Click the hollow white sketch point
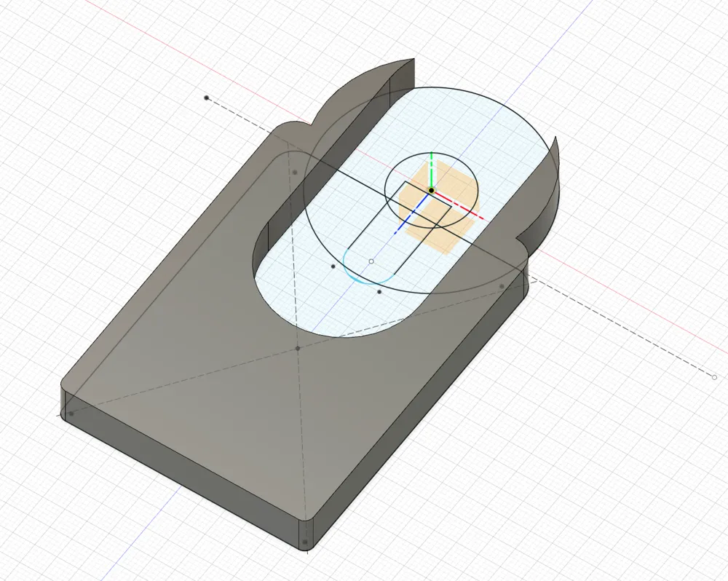The height and width of the screenshot is (581, 728). tap(371, 261)
